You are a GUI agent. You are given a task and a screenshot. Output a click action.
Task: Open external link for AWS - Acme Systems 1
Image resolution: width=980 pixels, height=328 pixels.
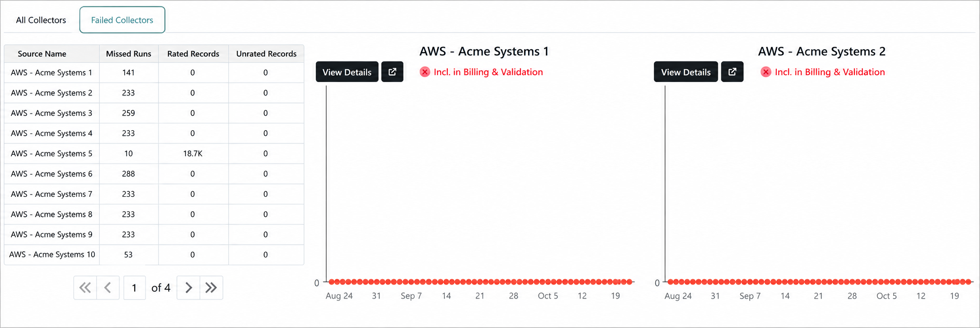pyautogui.click(x=392, y=72)
